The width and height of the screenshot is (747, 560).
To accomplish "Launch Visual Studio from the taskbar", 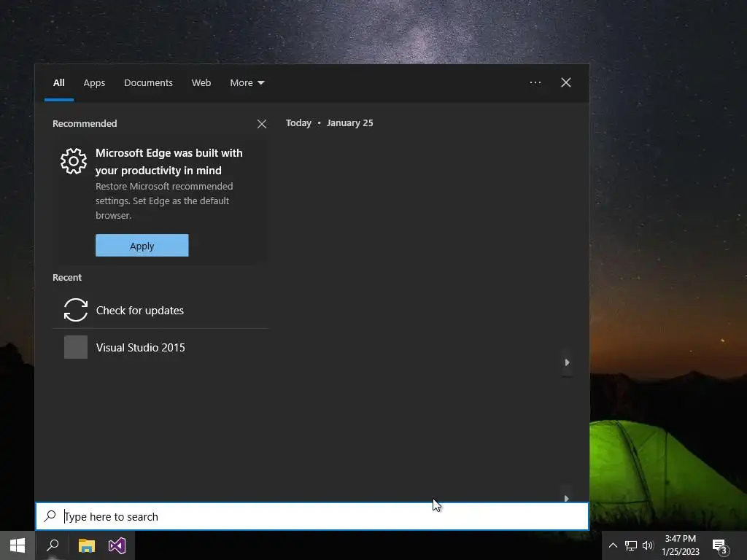I will click(117, 545).
